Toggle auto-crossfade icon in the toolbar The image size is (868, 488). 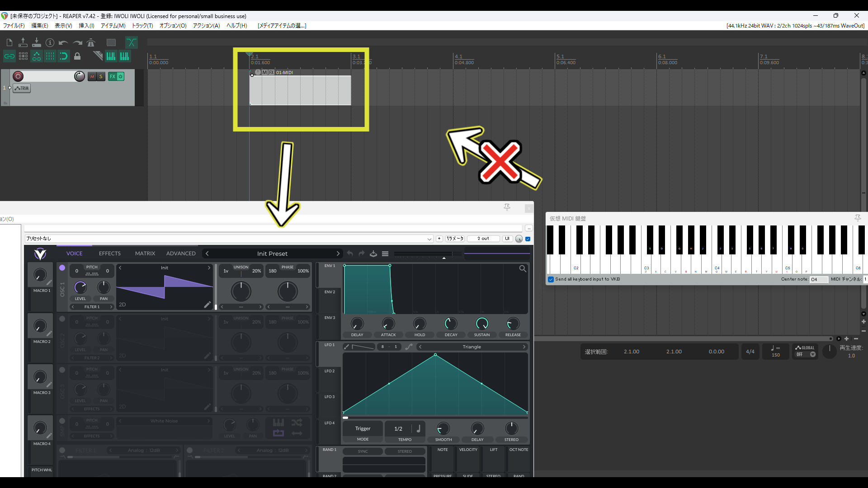[x=131, y=42]
